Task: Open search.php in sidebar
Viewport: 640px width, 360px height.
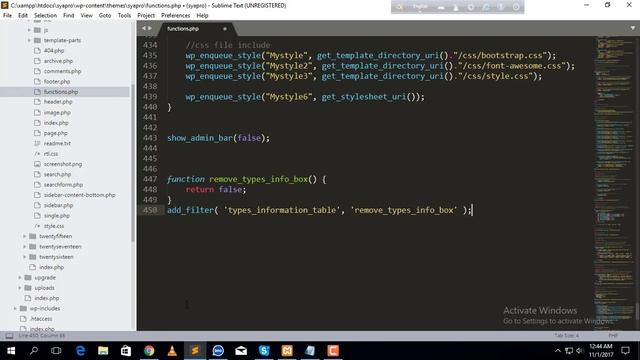Action: click(x=58, y=174)
